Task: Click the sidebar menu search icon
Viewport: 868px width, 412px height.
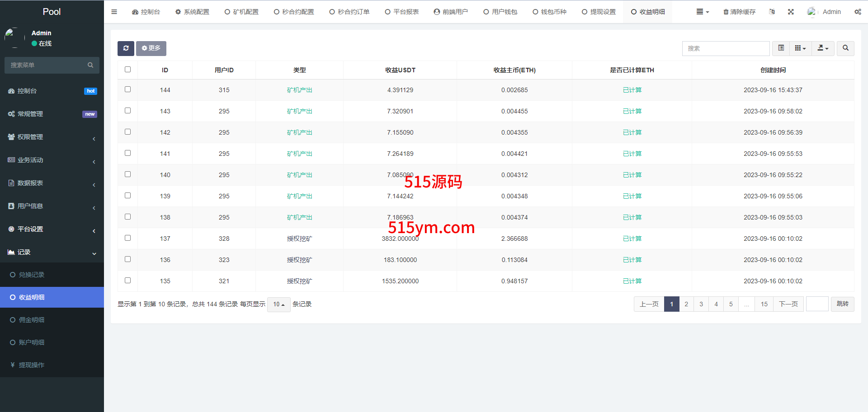Action: click(90, 65)
